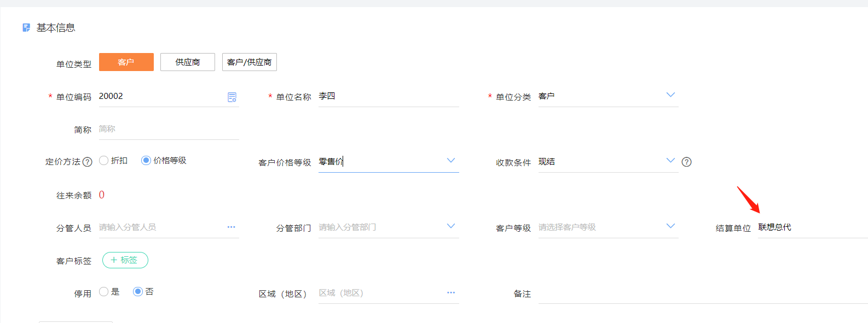Open the 分管人员 ellipsis picker
The image size is (868, 323).
coord(232,227)
